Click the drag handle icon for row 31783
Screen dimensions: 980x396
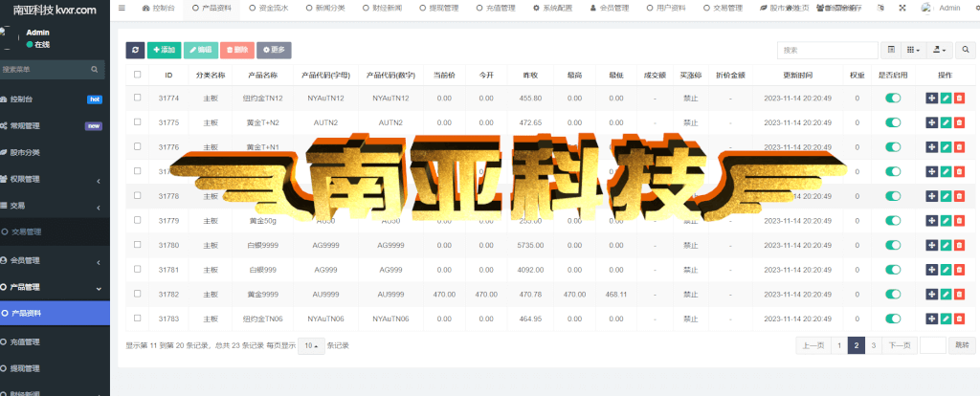pyautogui.click(x=932, y=319)
